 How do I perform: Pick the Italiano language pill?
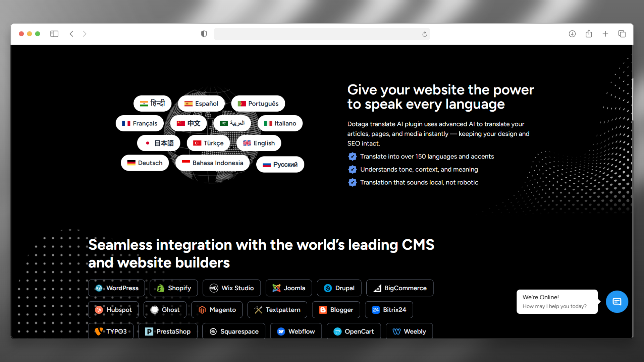pyautogui.click(x=280, y=123)
